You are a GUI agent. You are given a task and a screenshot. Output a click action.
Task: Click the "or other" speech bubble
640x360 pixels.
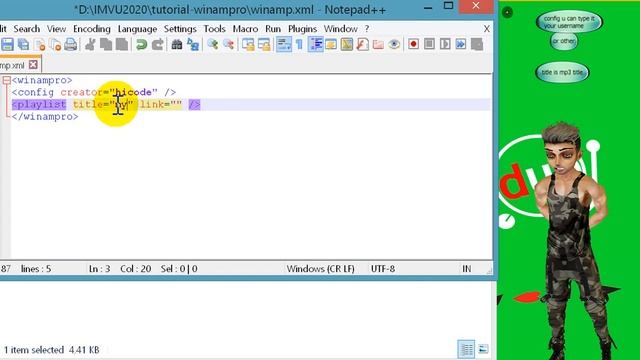click(564, 41)
